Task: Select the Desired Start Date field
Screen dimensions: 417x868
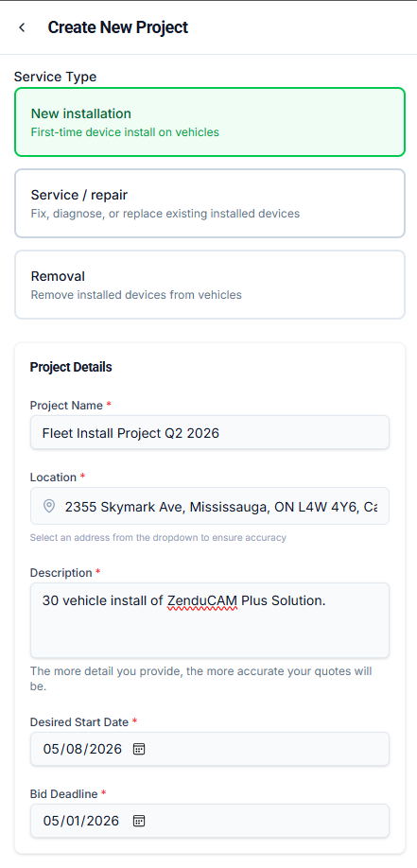Action: pos(209,749)
